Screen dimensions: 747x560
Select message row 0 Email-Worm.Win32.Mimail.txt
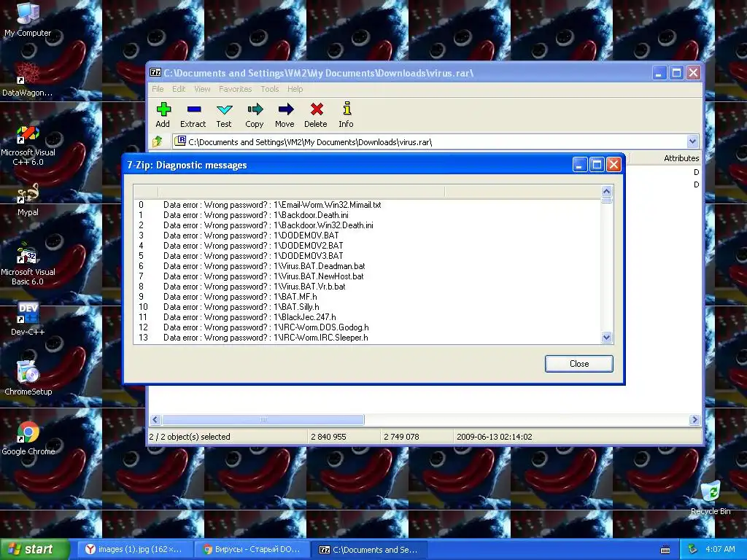[367, 205]
